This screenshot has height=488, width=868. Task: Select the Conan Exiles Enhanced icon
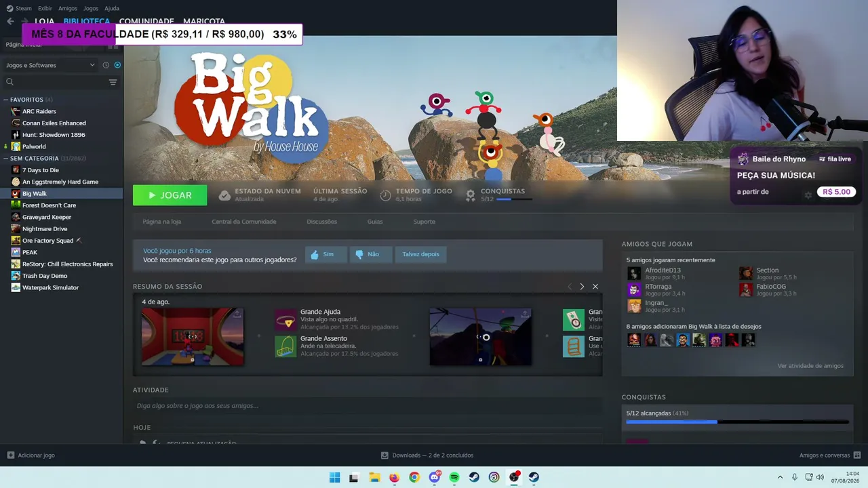click(x=16, y=123)
